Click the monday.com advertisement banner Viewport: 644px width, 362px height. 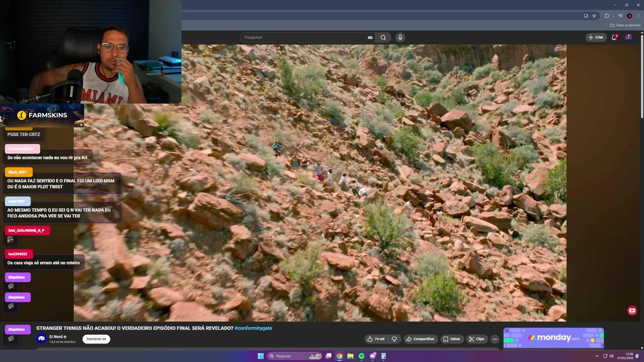[553, 338]
